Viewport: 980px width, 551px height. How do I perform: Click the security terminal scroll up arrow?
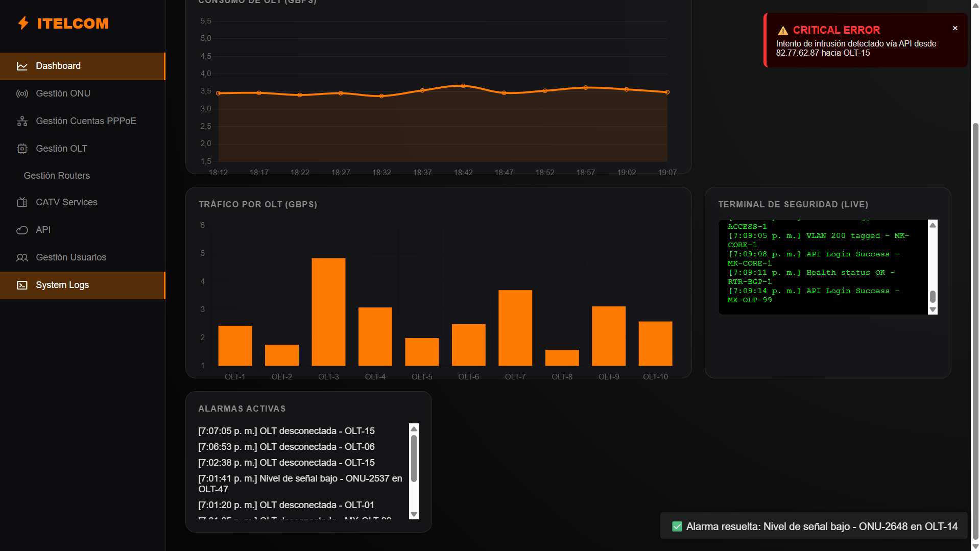[x=933, y=225]
